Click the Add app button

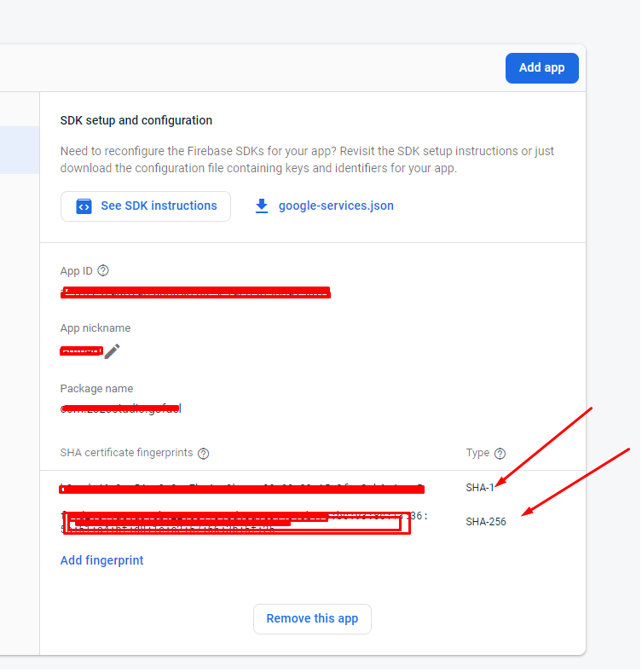[x=541, y=68]
